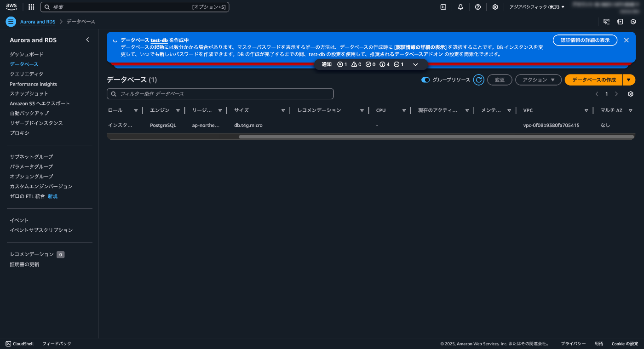Expand the 通知 bar chevron
This screenshot has width=644, height=349.
[x=415, y=64]
